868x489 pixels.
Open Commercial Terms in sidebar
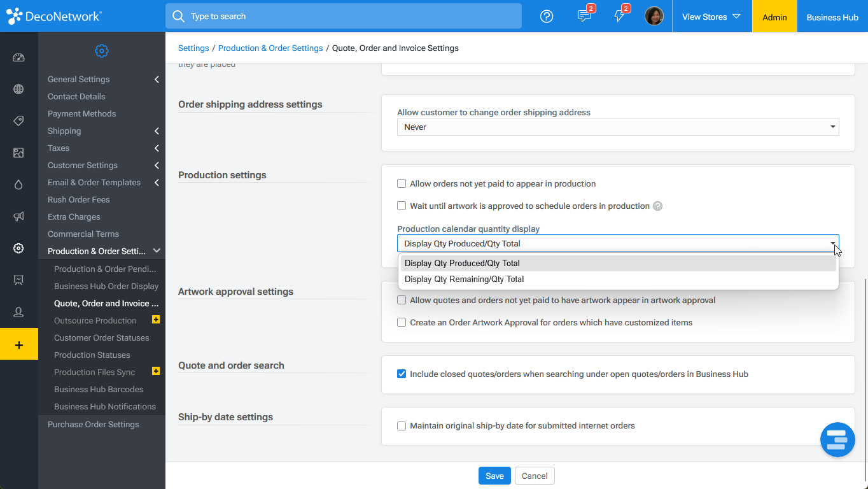click(x=83, y=234)
